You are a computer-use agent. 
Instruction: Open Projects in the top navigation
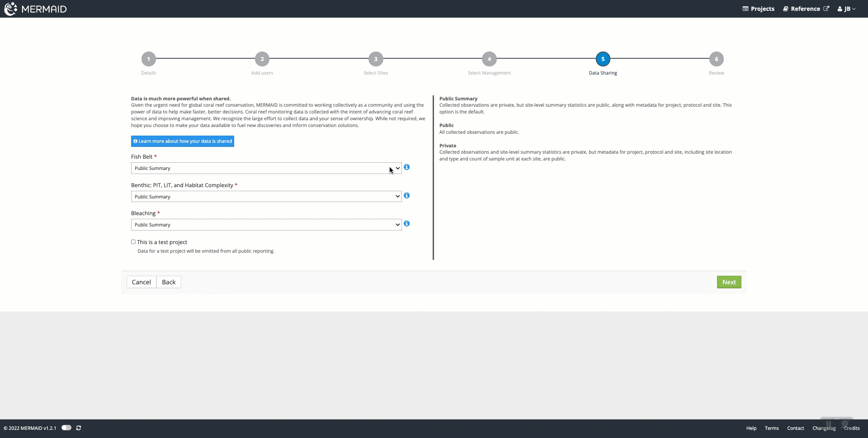pos(759,9)
